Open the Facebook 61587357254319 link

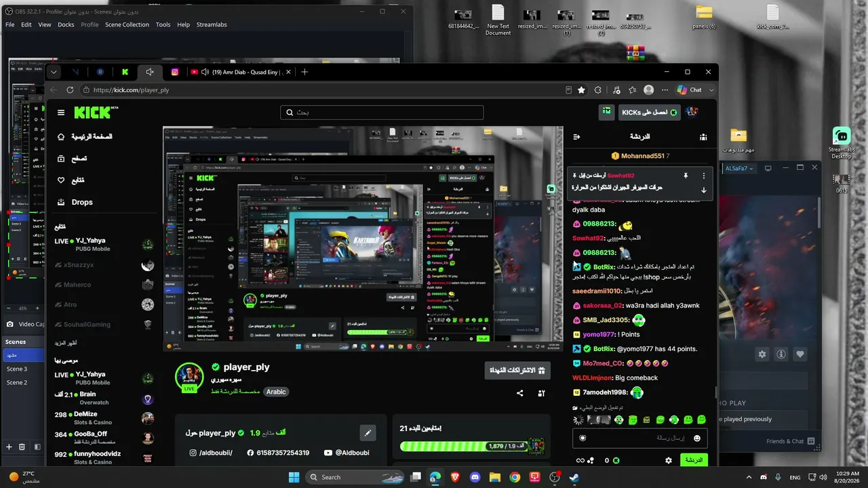click(x=278, y=453)
